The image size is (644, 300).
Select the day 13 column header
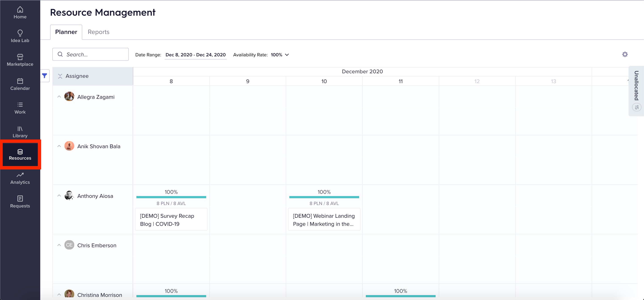coord(553,81)
